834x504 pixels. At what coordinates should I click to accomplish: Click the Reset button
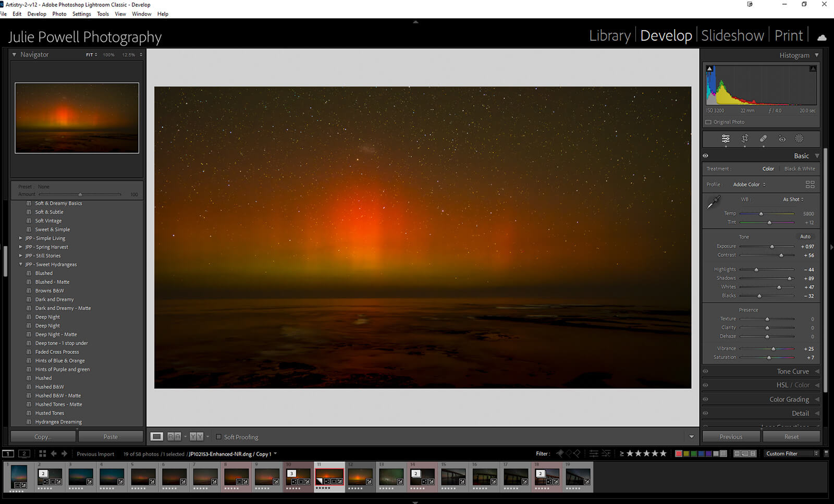click(x=791, y=437)
